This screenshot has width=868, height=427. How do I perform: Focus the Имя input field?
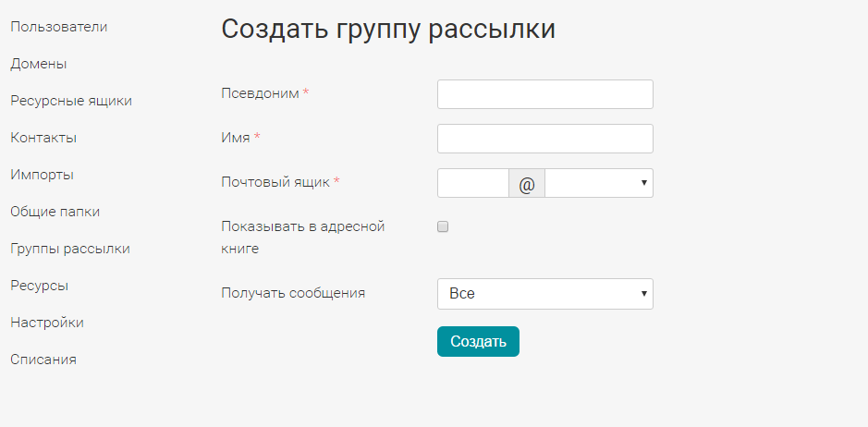[545, 139]
